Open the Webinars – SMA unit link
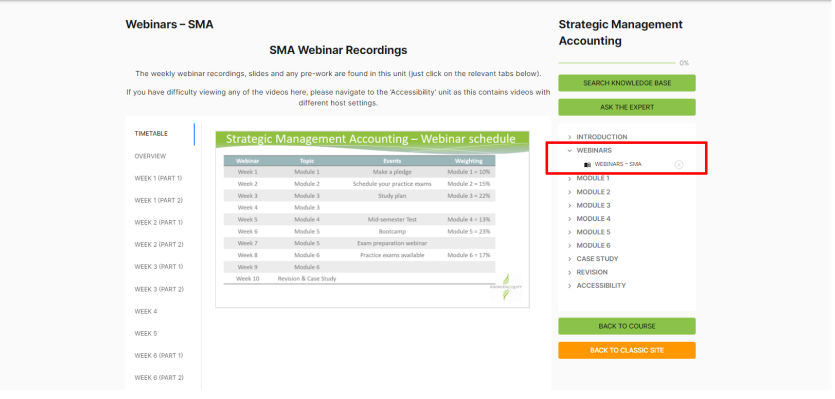The height and width of the screenshot is (399, 835). point(618,165)
